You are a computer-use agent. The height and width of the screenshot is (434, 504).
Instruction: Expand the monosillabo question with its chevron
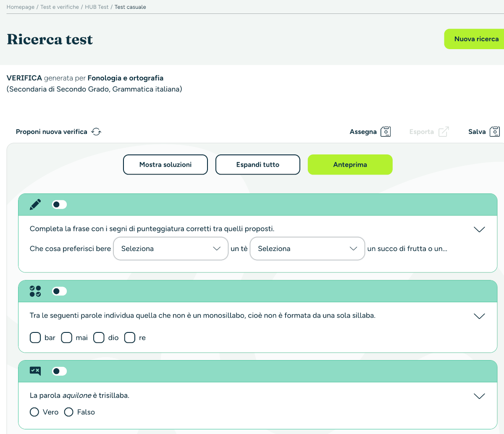(x=479, y=316)
